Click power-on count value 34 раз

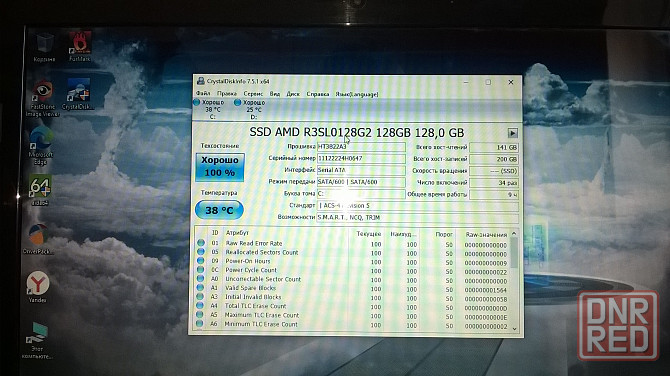(x=494, y=182)
